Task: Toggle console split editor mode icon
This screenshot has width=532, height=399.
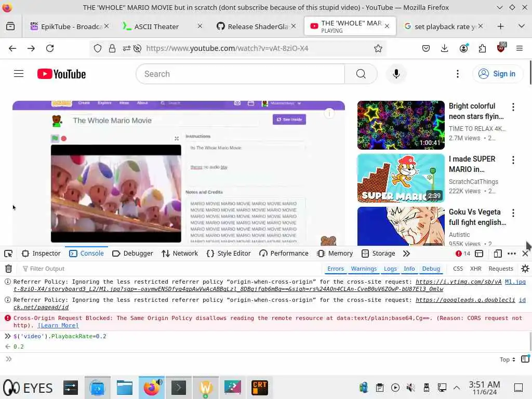Action: 525,359
